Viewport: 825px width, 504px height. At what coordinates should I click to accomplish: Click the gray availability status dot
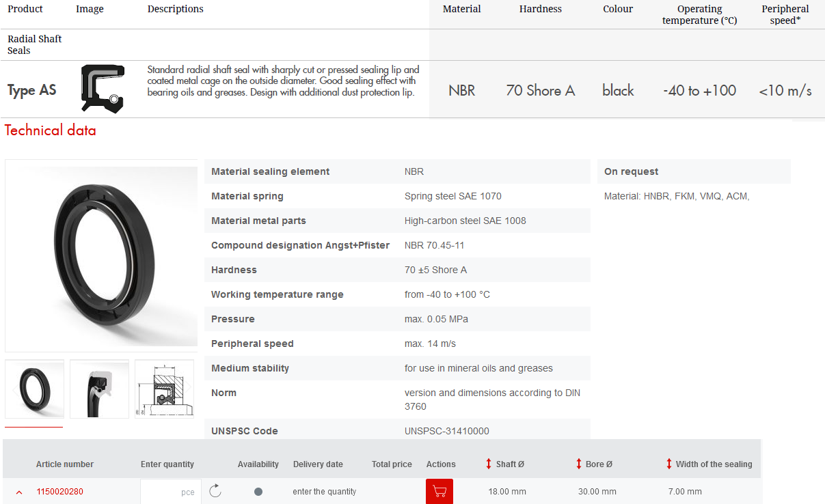click(x=258, y=492)
